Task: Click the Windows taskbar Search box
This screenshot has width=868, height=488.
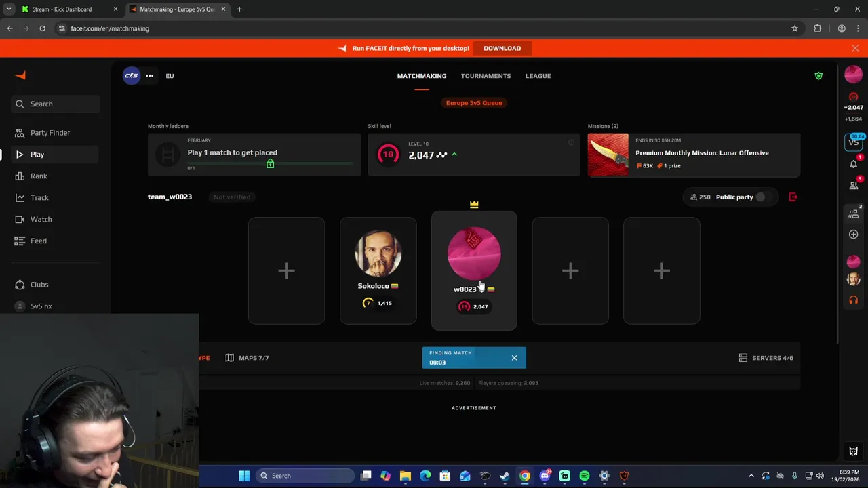Action: pos(305,476)
